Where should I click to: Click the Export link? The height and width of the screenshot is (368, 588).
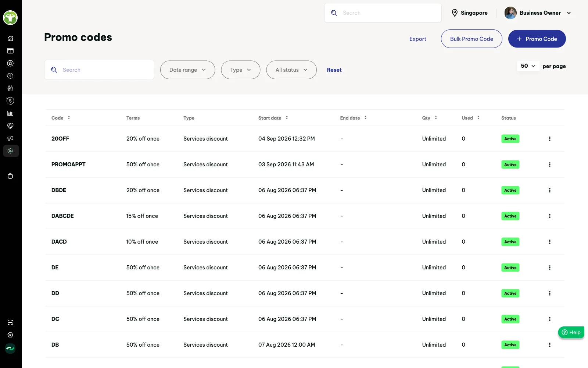pos(418,39)
